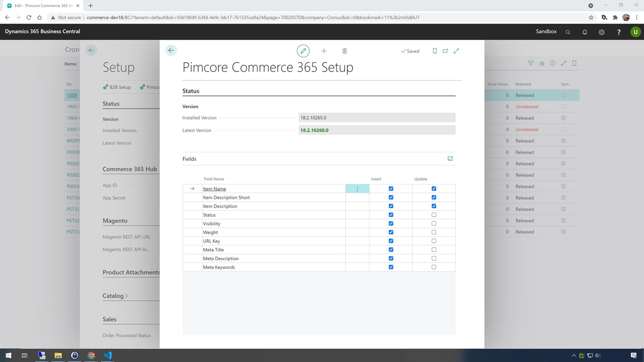Bookmark this page with star icon
This screenshot has width=644, height=362.
pyautogui.click(x=591, y=17)
